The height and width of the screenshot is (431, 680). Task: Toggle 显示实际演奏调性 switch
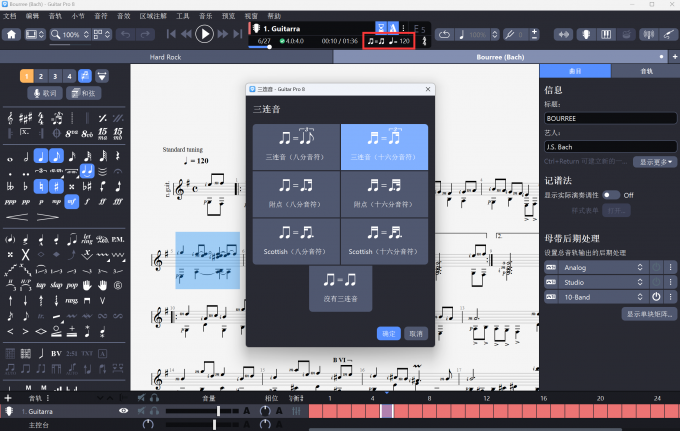(611, 195)
